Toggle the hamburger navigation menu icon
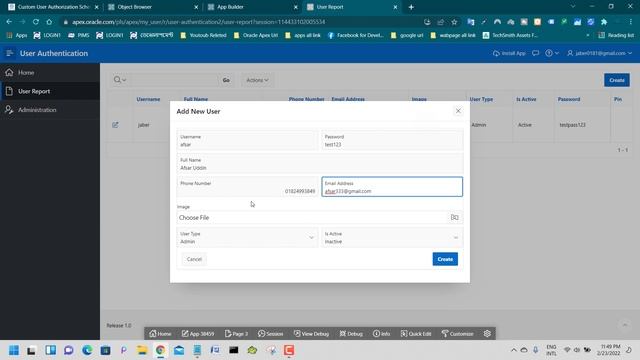Viewport: 640px width, 360px height. [x=9, y=53]
